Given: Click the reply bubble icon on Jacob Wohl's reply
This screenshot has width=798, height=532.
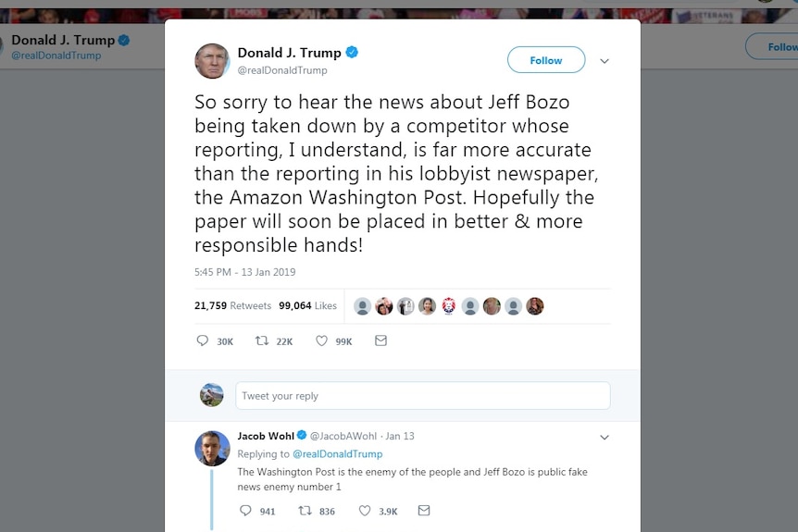Looking at the screenshot, I should [245, 510].
